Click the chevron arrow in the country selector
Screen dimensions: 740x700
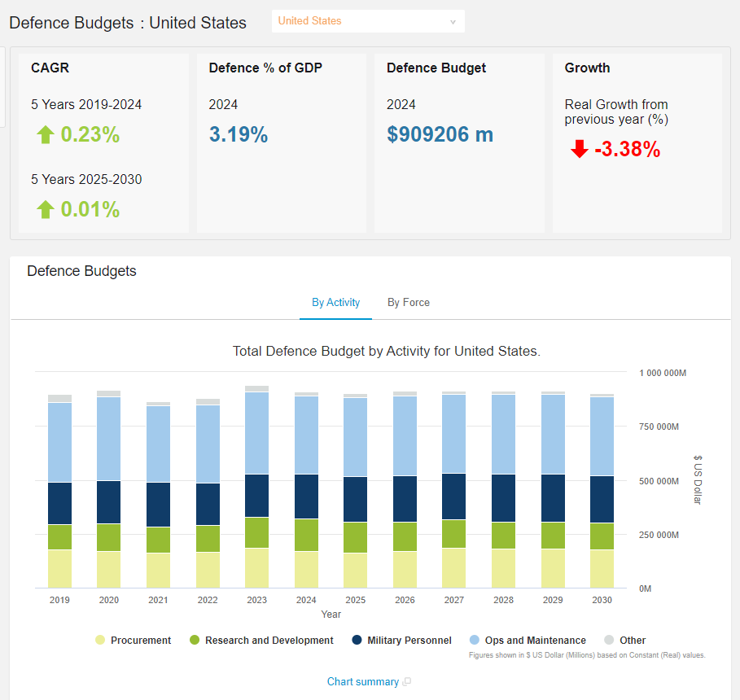point(453,22)
